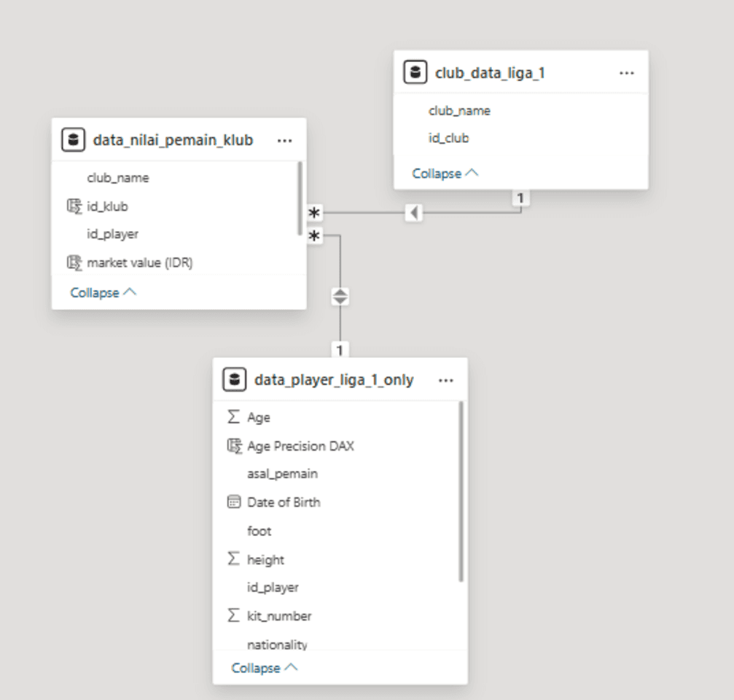The width and height of the screenshot is (734, 700).
Task: Collapse the club_data_liga_1 table
Action: pos(445,174)
